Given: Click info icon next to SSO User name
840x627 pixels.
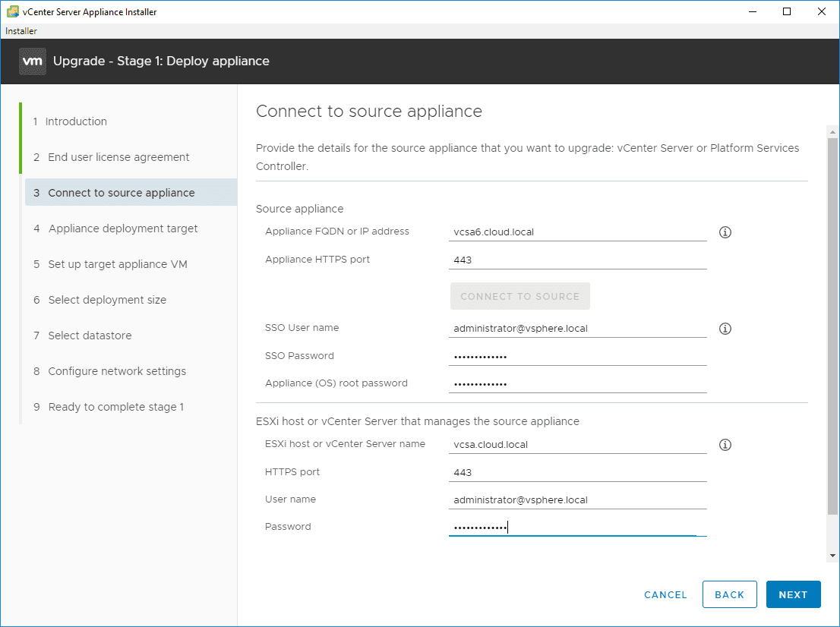Looking at the screenshot, I should (725, 329).
